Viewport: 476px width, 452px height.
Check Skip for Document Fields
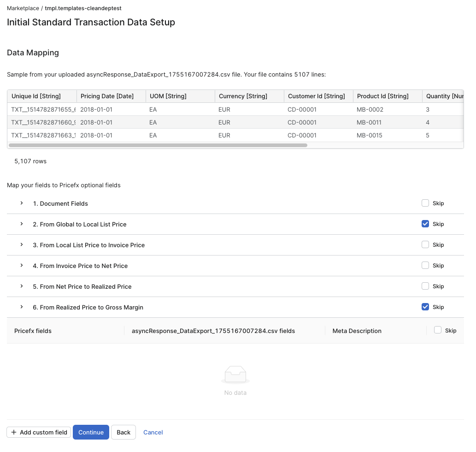(x=425, y=203)
